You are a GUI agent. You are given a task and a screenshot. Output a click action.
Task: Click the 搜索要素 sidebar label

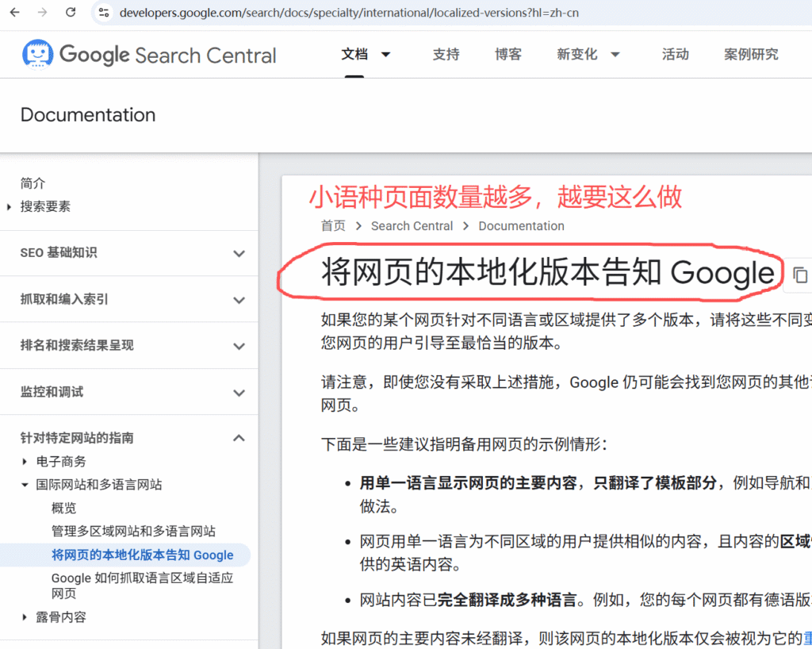pyautogui.click(x=45, y=206)
